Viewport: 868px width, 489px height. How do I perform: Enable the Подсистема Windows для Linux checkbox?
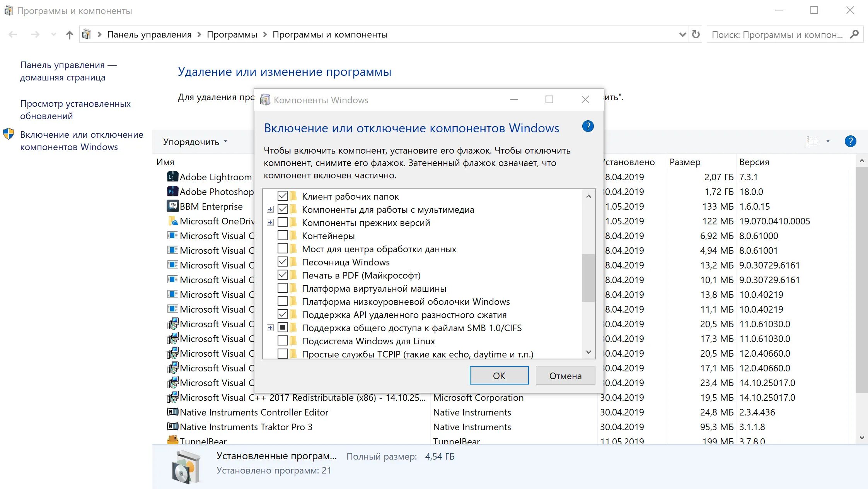point(283,341)
